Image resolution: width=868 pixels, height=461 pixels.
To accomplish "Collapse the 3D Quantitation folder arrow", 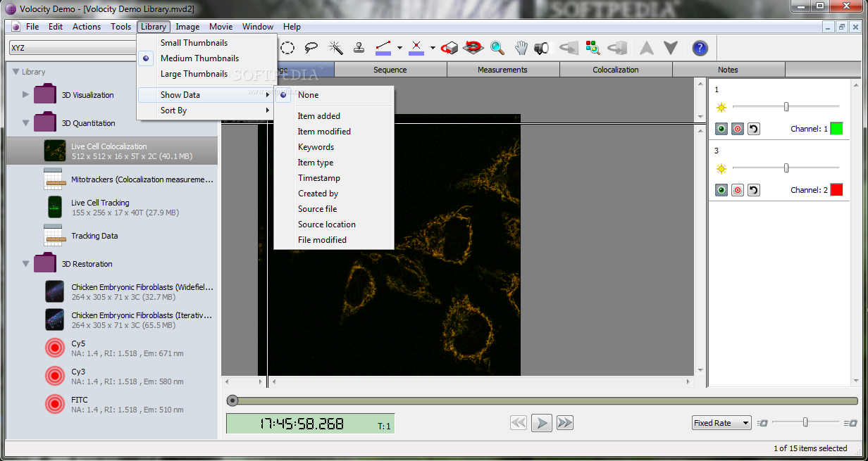I will coord(26,123).
